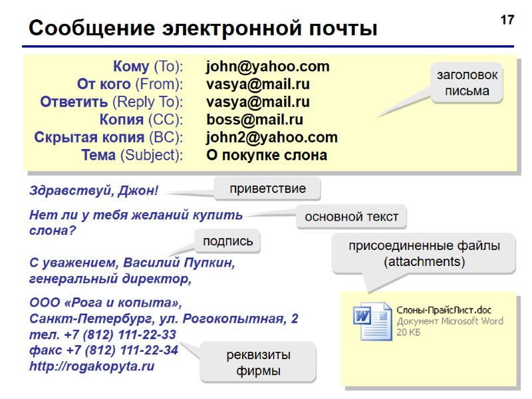
Task: Click the address 'Санкт-Петербург, ул. Рогокопытная, 2'
Action: (x=164, y=319)
